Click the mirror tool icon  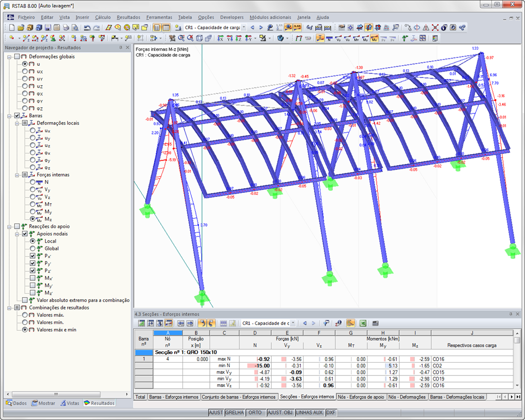pyautogui.click(x=426, y=28)
